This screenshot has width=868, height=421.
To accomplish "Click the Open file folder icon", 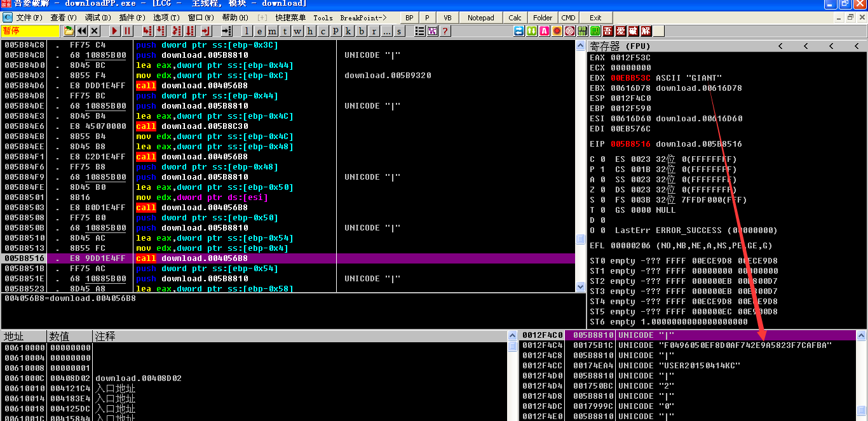I will 69,30.
